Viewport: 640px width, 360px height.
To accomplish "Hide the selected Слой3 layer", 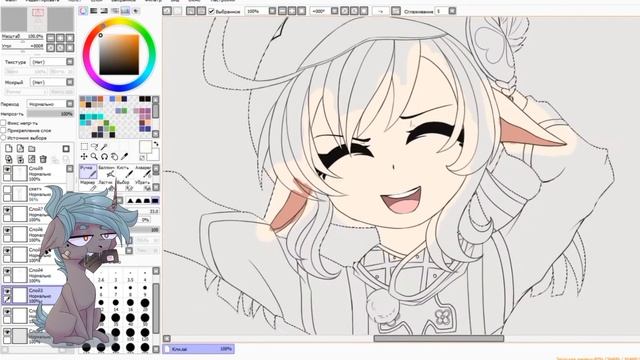I will click(x=7, y=292).
